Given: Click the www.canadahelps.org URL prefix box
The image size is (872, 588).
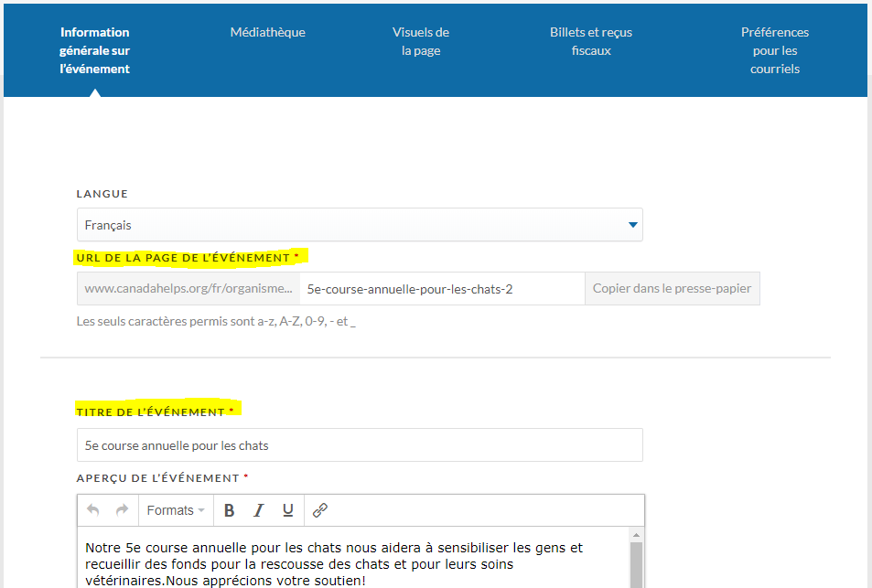Looking at the screenshot, I should (188, 289).
